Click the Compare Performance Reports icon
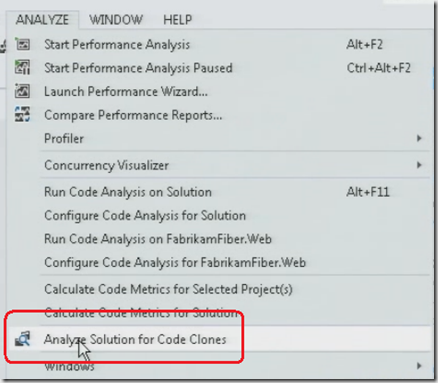The image size is (438, 383). click(23, 115)
